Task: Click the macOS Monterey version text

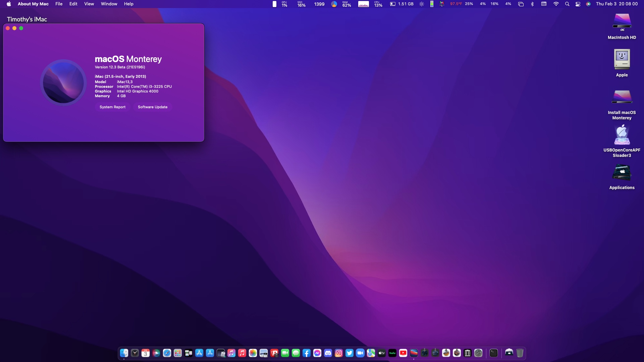Action: [x=120, y=67]
